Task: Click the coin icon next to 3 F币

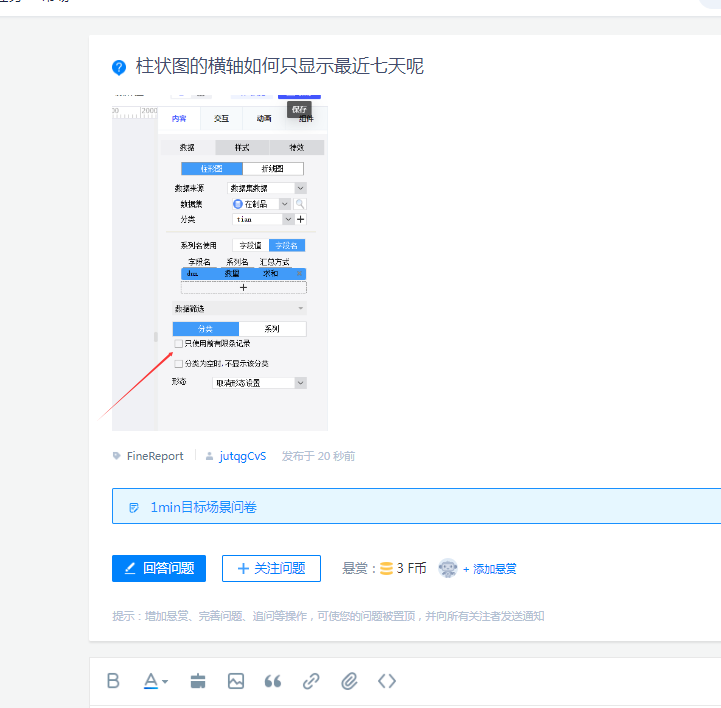Action: (x=387, y=569)
